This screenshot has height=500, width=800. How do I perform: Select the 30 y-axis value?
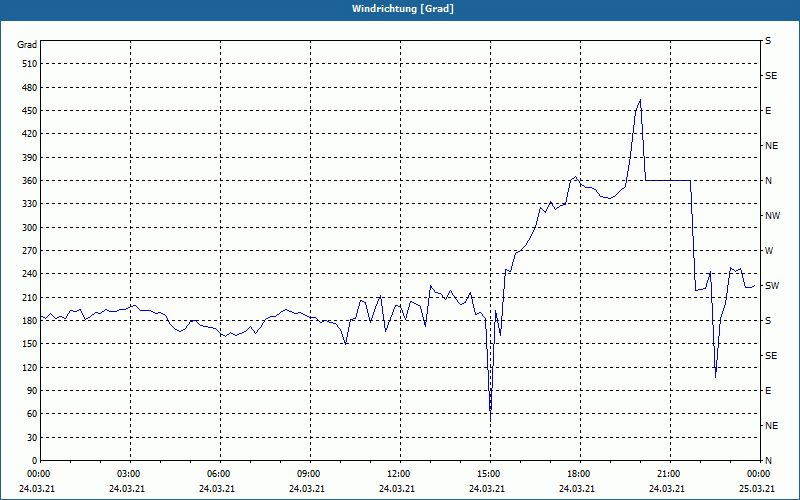tap(32, 438)
